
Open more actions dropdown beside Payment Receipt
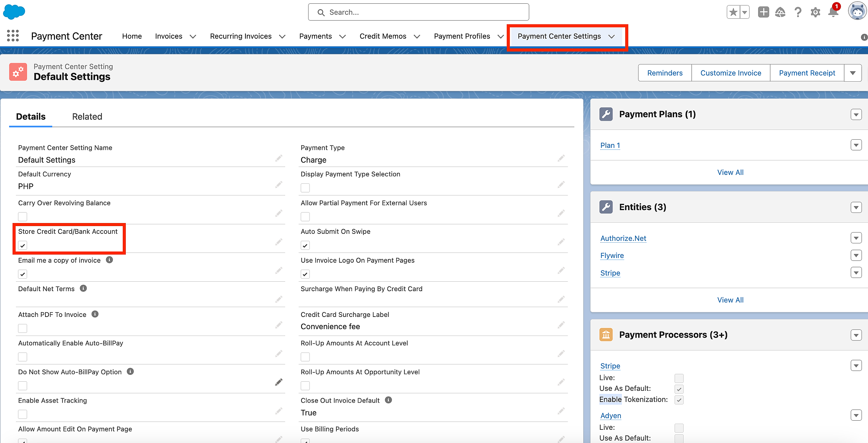[853, 73]
